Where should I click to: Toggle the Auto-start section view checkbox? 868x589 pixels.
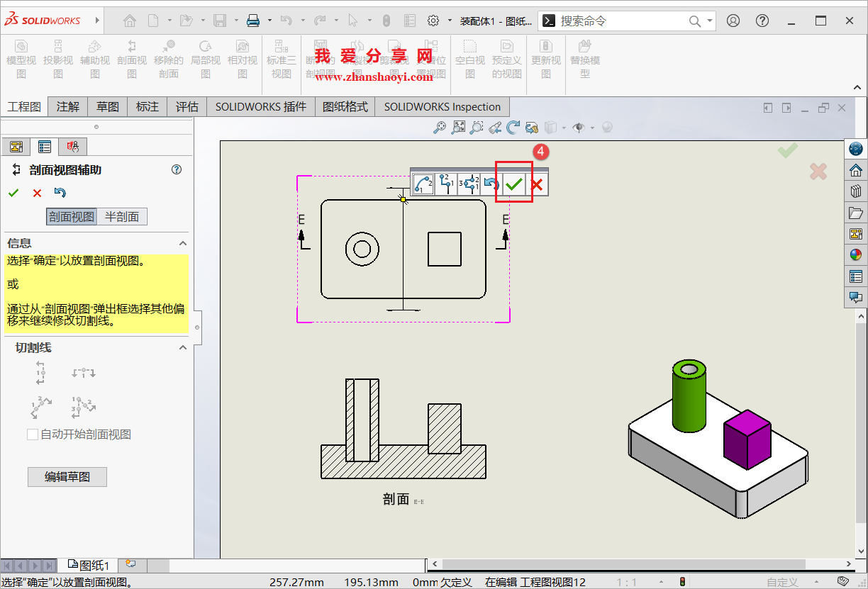pyautogui.click(x=32, y=434)
